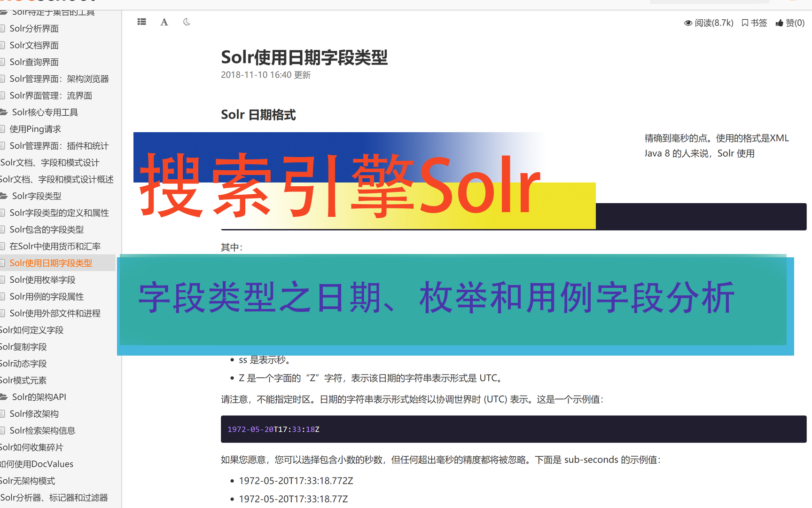Add a bookmark with 书签

754,23
